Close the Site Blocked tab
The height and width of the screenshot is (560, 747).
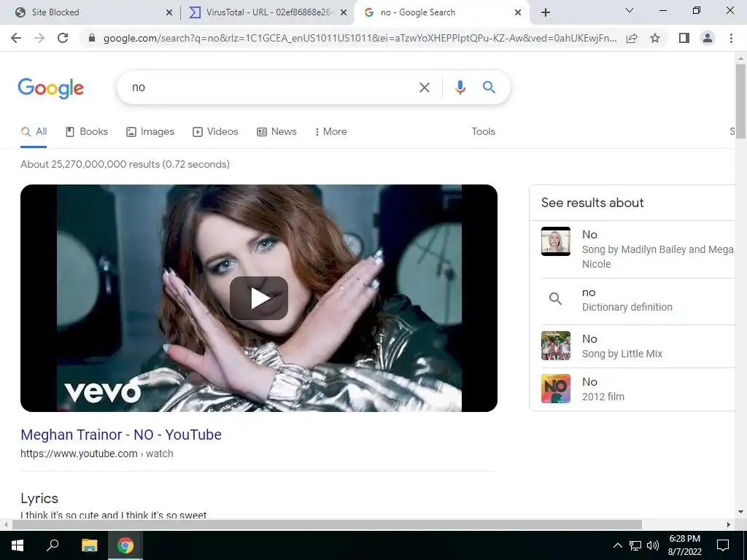coord(169,13)
